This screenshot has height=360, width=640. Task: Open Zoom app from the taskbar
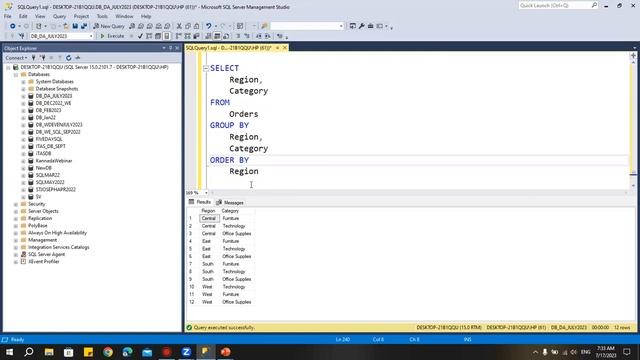pyautogui.click(x=186, y=352)
